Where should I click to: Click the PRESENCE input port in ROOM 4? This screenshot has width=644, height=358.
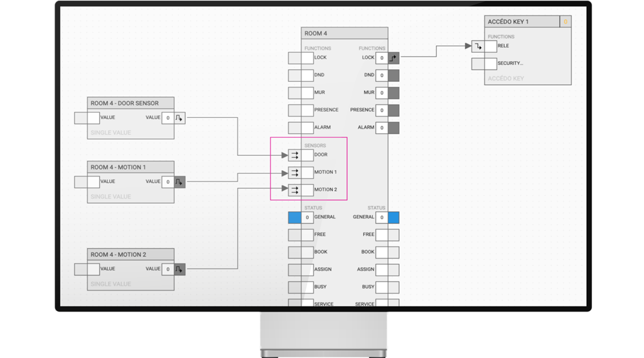[x=294, y=110]
